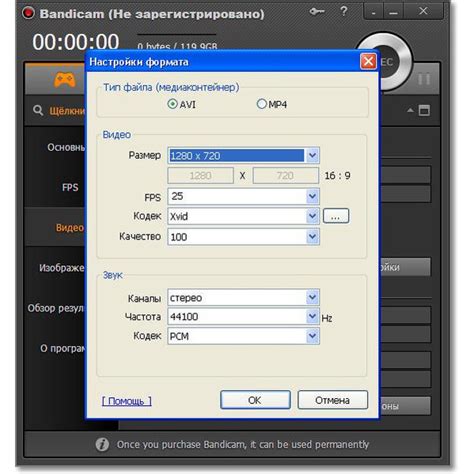The height and width of the screenshot is (474, 474).
Task: Pause recording with the pause button
Action: point(424,79)
